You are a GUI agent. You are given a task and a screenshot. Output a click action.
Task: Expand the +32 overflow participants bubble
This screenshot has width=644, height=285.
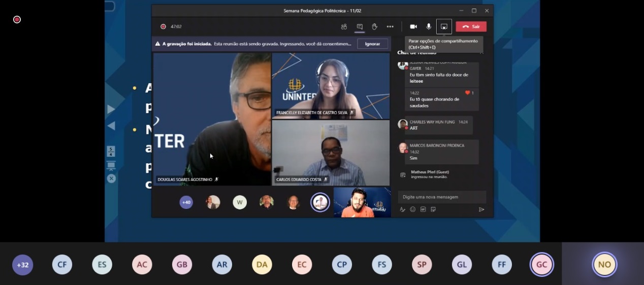point(22,265)
